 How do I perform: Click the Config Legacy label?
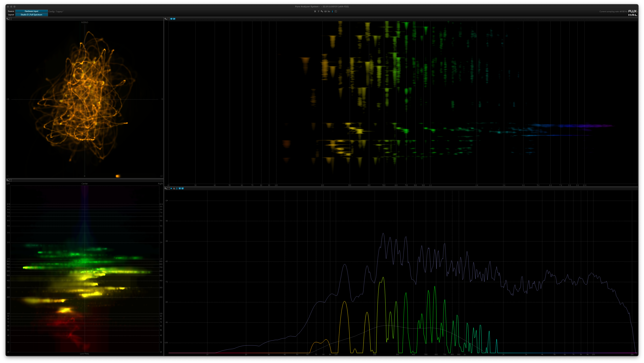[x=56, y=12]
